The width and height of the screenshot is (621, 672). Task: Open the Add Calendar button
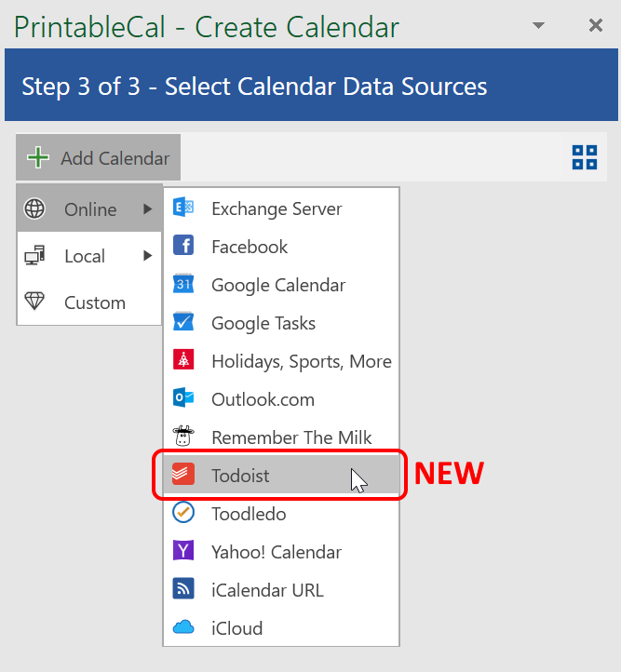[99, 158]
